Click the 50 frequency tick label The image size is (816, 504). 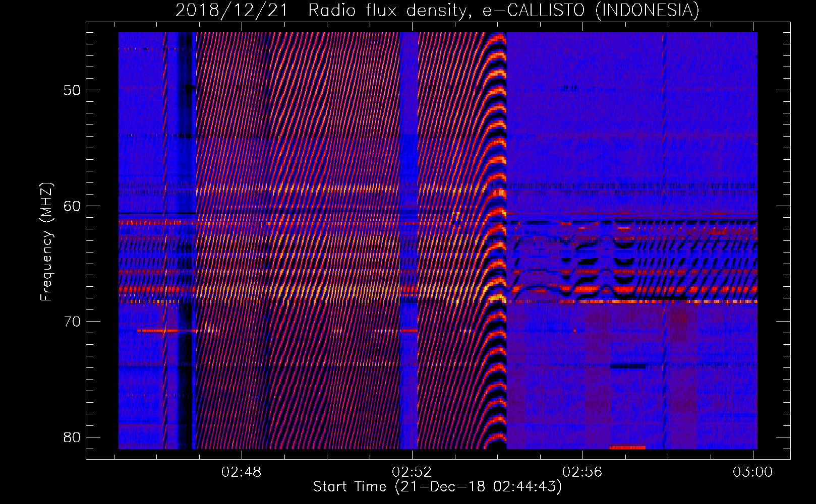(72, 91)
